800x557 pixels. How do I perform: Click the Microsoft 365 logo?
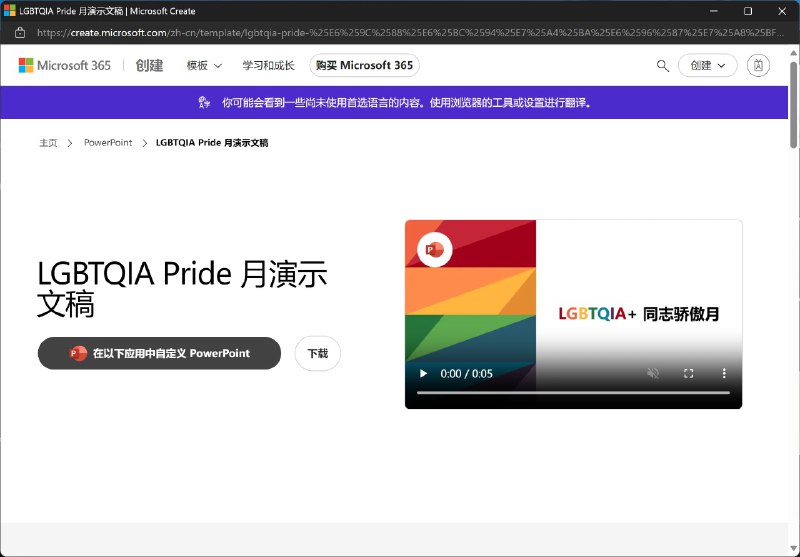click(x=65, y=66)
